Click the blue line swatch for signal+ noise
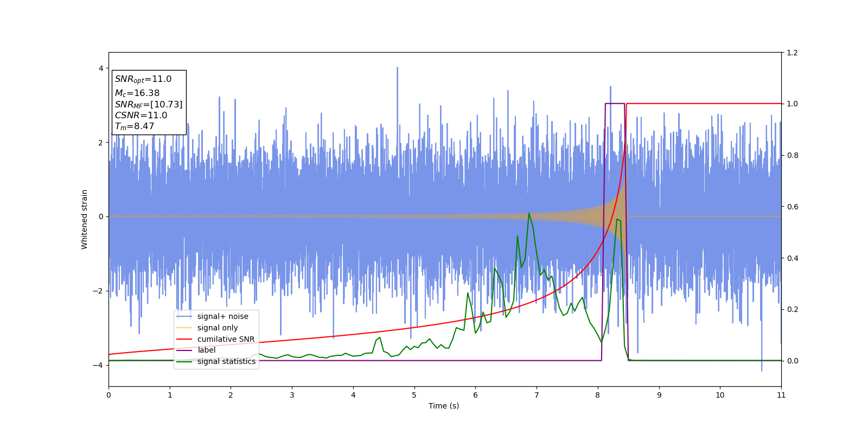The height and width of the screenshot is (434, 868). (x=184, y=316)
